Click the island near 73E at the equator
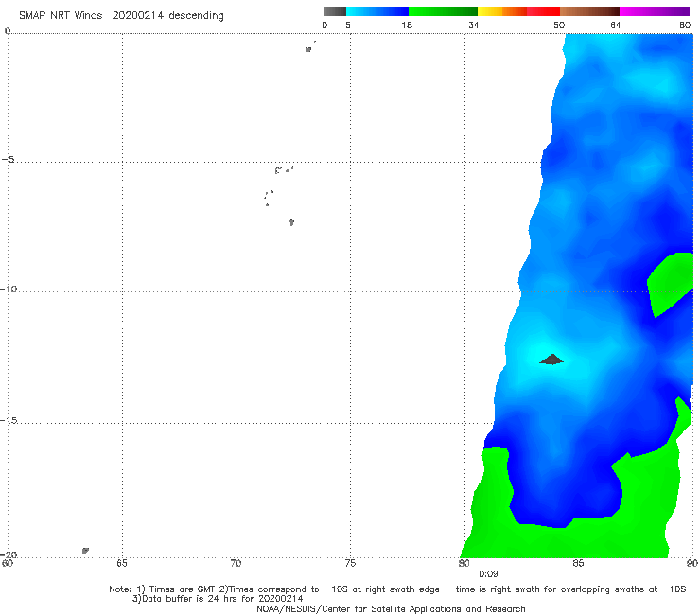 pyautogui.click(x=308, y=49)
